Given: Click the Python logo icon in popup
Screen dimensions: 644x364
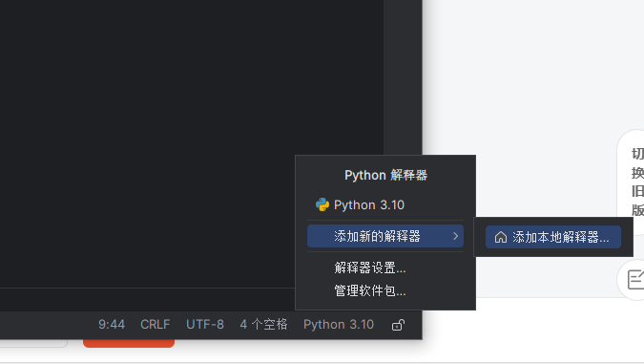Looking at the screenshot, I should pyautogui.click(x=322, y=204).
